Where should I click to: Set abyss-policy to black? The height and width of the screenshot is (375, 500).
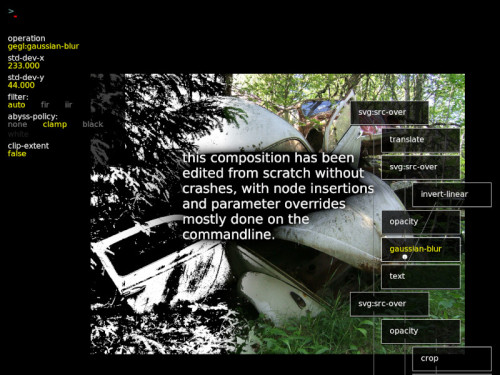93,124
